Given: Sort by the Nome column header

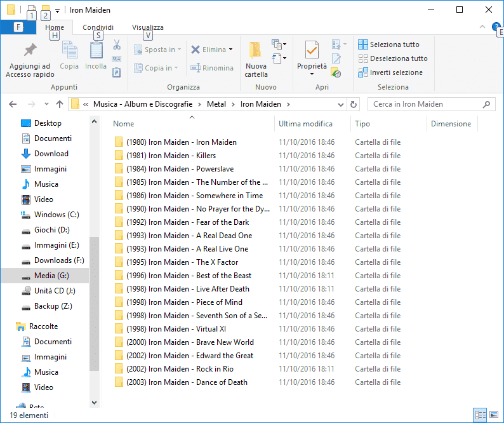Looking at the screenshot, I should pyautogui.click(x=123, y=124).
